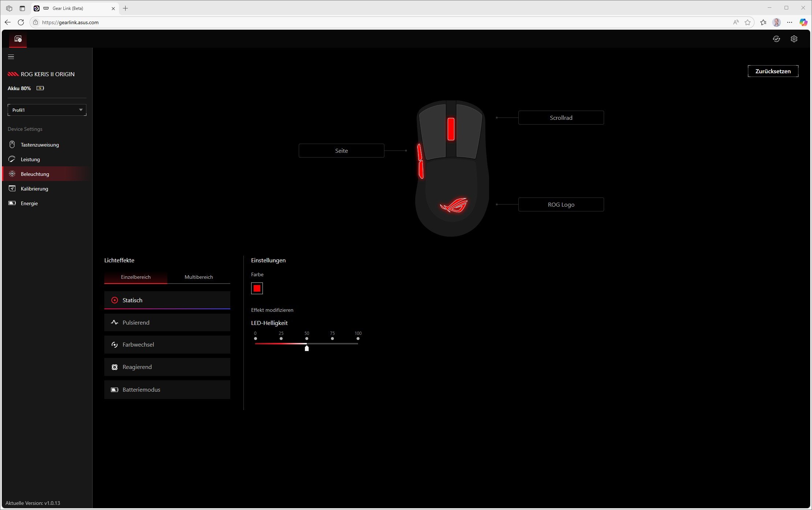This screenshot has width=812, height=510.
Task: Open the sync status check icon
Action: pyautogui.click(x=776, y=39)
